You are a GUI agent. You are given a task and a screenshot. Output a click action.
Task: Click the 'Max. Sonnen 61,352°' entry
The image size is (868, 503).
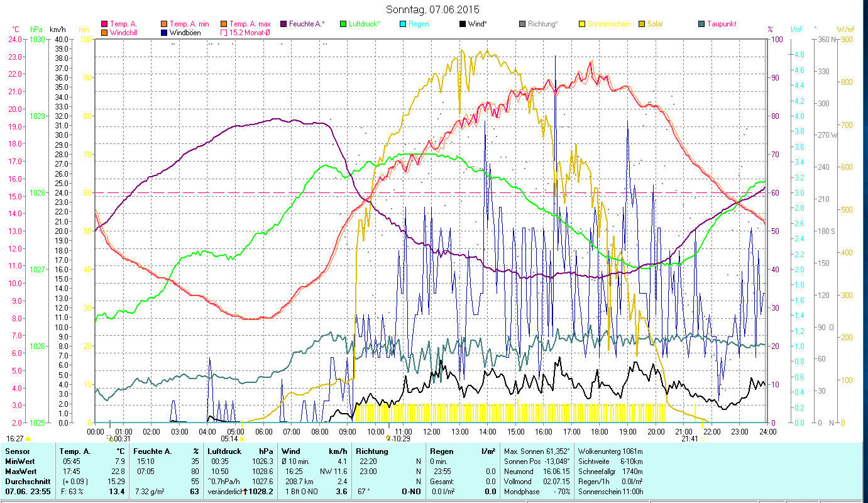537,451
